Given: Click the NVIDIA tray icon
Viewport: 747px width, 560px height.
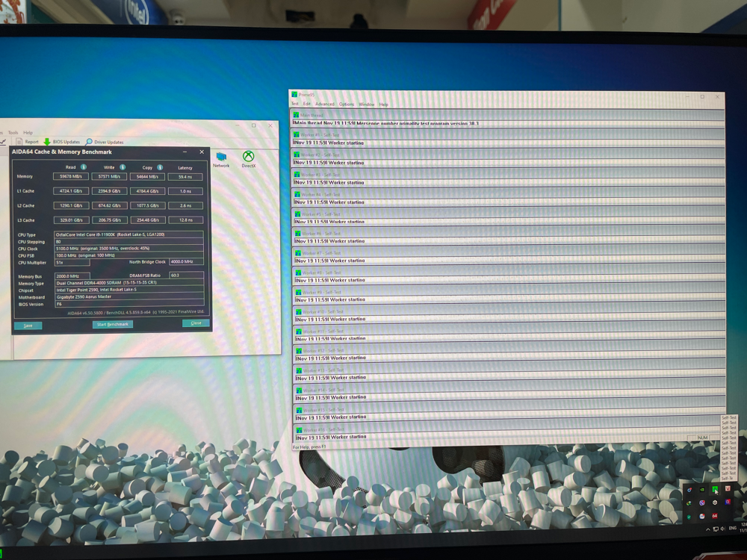Looking at the screenshot, I should tap(702, 490).
